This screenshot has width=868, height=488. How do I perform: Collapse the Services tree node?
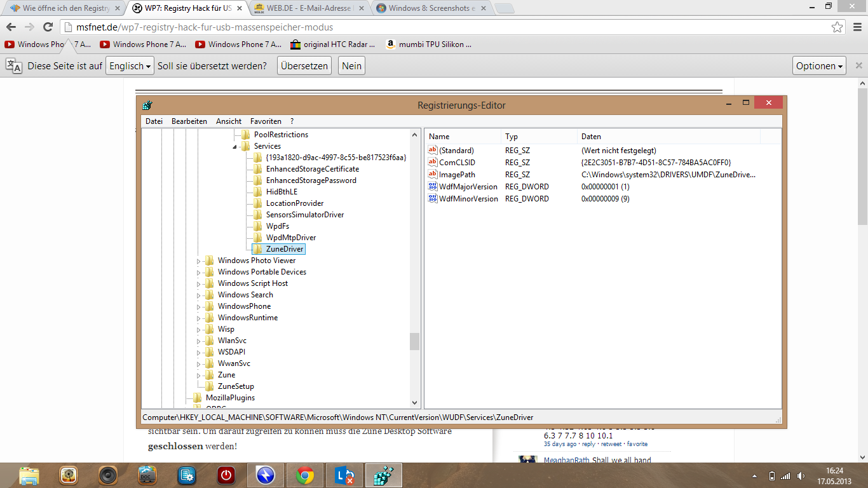coord(234,146)
